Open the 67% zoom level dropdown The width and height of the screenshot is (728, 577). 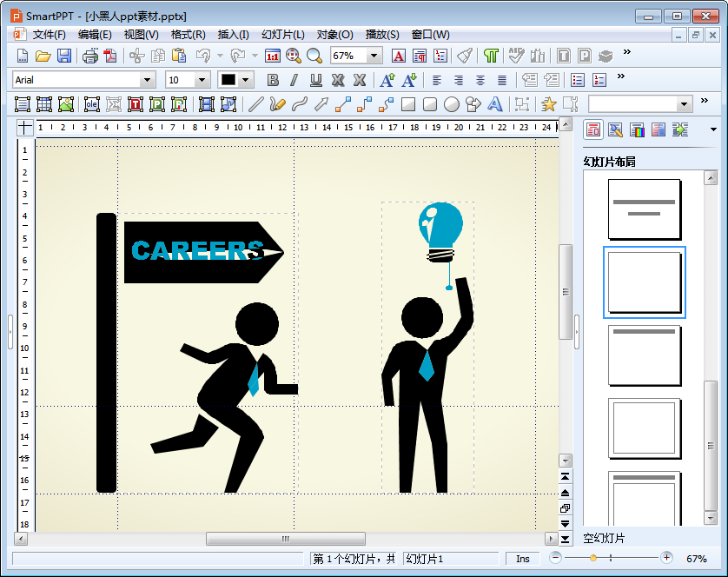click(374, 56)
